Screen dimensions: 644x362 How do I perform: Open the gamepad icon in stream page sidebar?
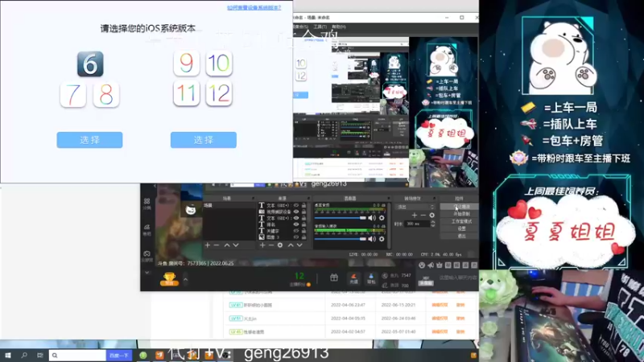click(x=147, y=255)
